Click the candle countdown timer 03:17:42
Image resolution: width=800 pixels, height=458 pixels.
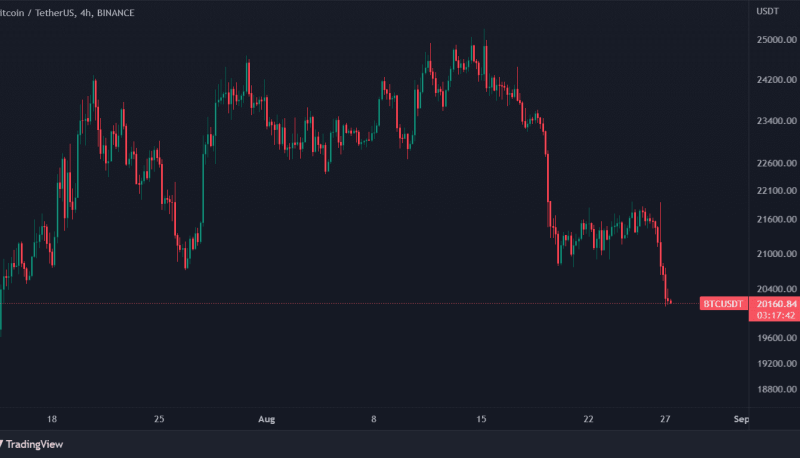coord(776,314)
